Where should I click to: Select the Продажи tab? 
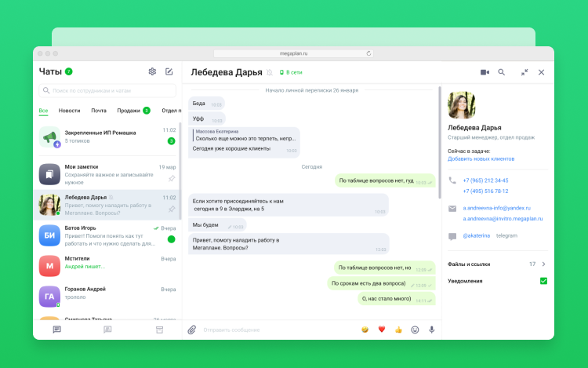click(x=129, y=111)
